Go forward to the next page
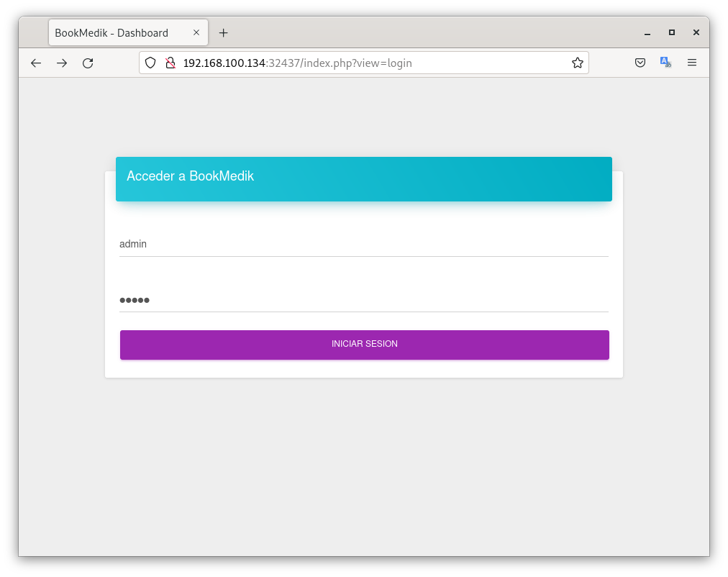728x577 pixels. 62,63
